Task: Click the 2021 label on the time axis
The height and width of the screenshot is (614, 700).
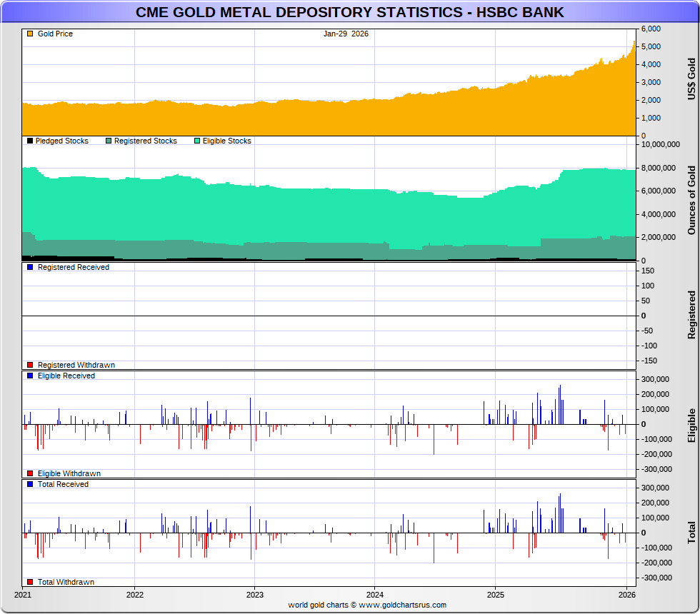Action: 23,594
